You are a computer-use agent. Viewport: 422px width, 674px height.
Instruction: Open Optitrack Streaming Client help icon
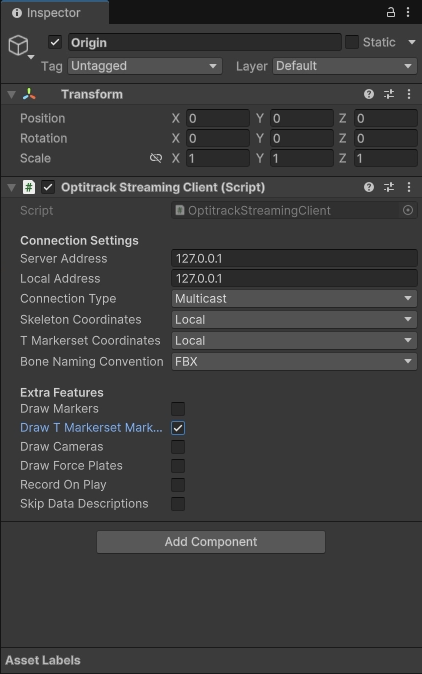click(369, 187)
